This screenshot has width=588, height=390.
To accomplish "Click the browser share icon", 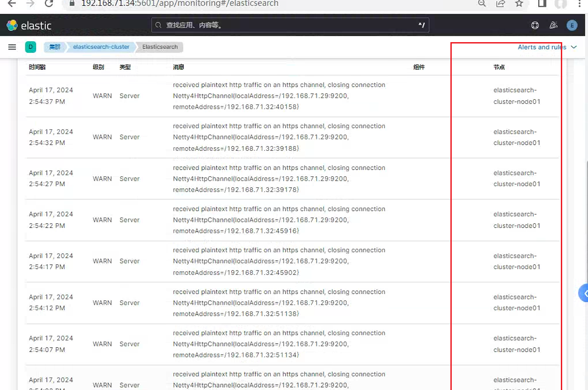I will coord(501,4).
